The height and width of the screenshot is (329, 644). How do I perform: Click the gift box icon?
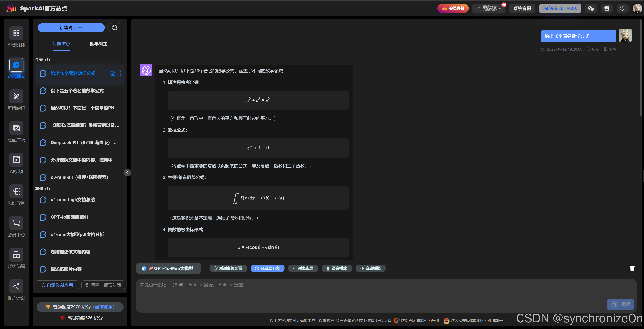[x=607, y=9]
